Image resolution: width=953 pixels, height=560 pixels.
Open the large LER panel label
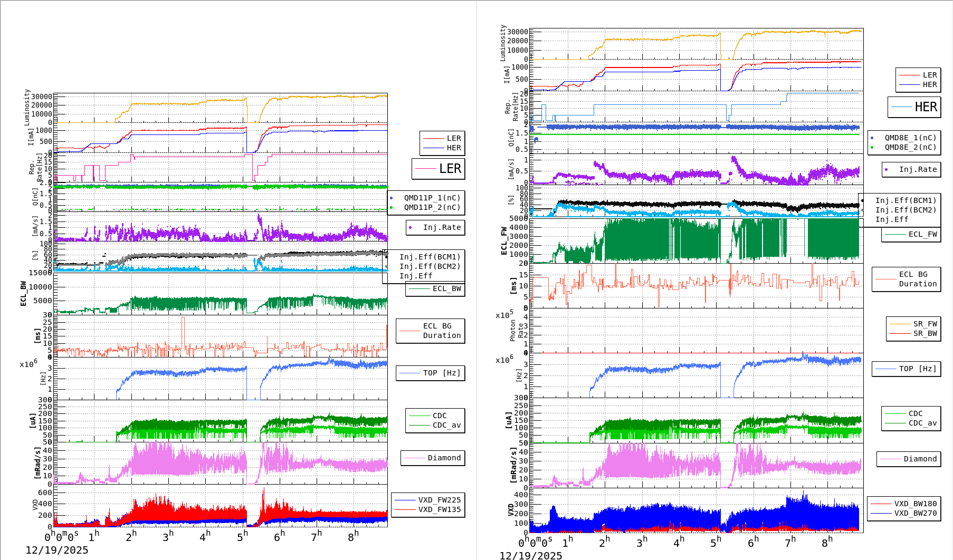(x=438, y=168)
